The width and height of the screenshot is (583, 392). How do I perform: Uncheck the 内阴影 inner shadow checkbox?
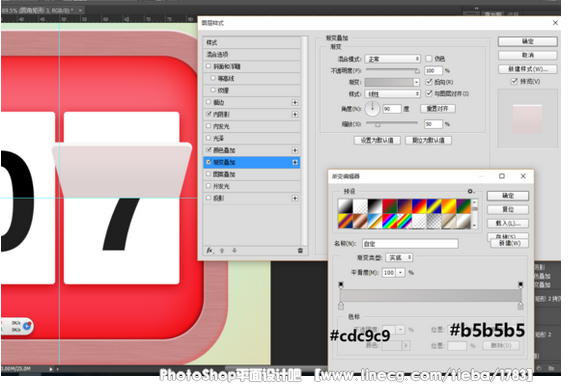[x=209, y=114]
